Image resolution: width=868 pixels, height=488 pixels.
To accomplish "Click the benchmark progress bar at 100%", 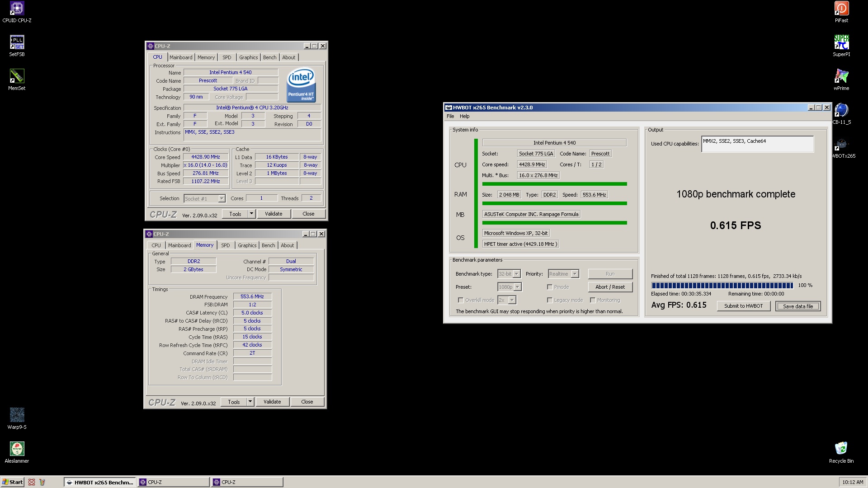I will click(722, 285).
